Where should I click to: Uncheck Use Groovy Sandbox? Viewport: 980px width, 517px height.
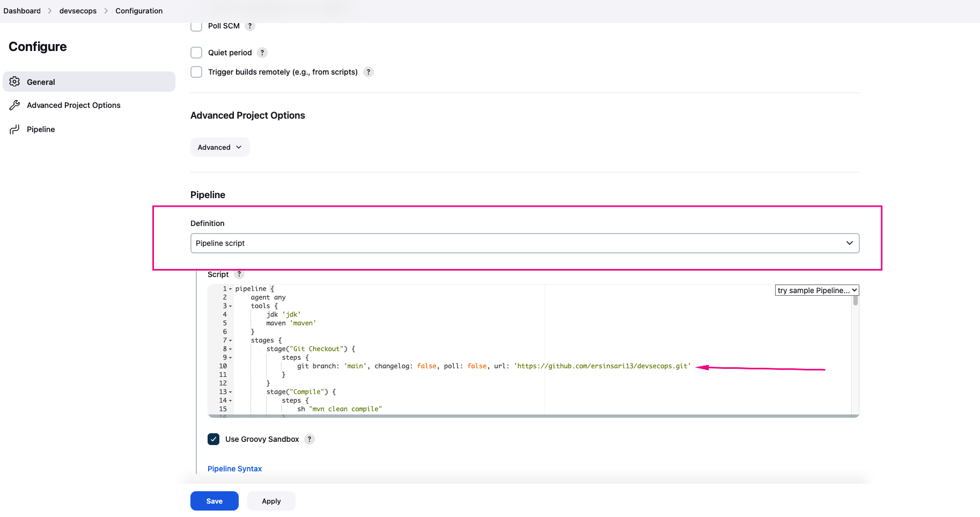tap(213, 439)
